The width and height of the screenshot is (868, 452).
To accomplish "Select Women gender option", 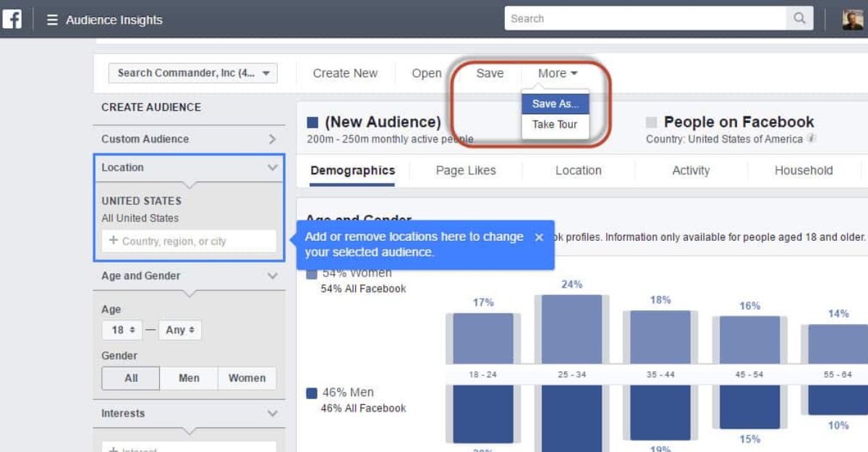I will [247, 378].
